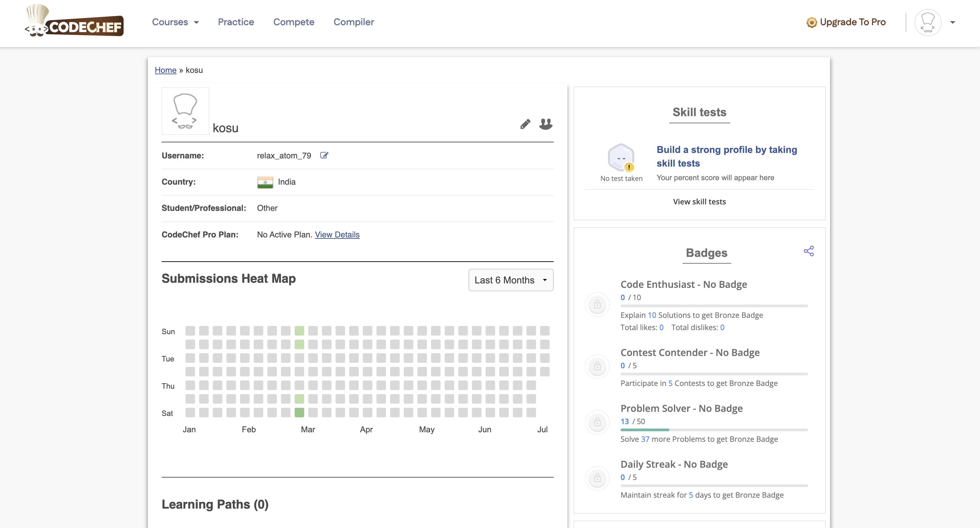Viewport: 980px width, 528px height.
Task: Click the CodeChef logo
Action: point(74,22)
